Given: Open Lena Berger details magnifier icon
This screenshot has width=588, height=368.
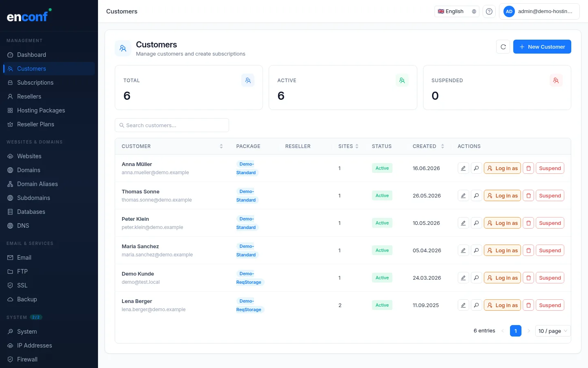Looking at the screenshot, I should 476,305.
